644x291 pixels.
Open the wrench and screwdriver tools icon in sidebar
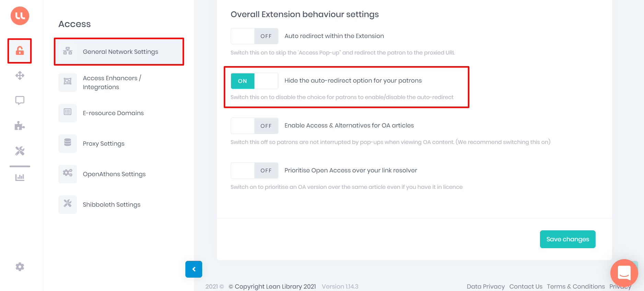(x=20, y=151)
